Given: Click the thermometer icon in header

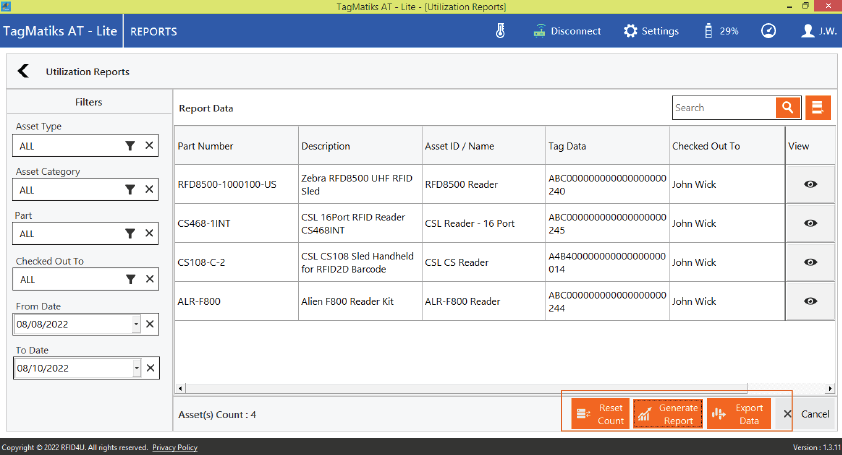Looking at the screenshot, I should click(501, 31).
